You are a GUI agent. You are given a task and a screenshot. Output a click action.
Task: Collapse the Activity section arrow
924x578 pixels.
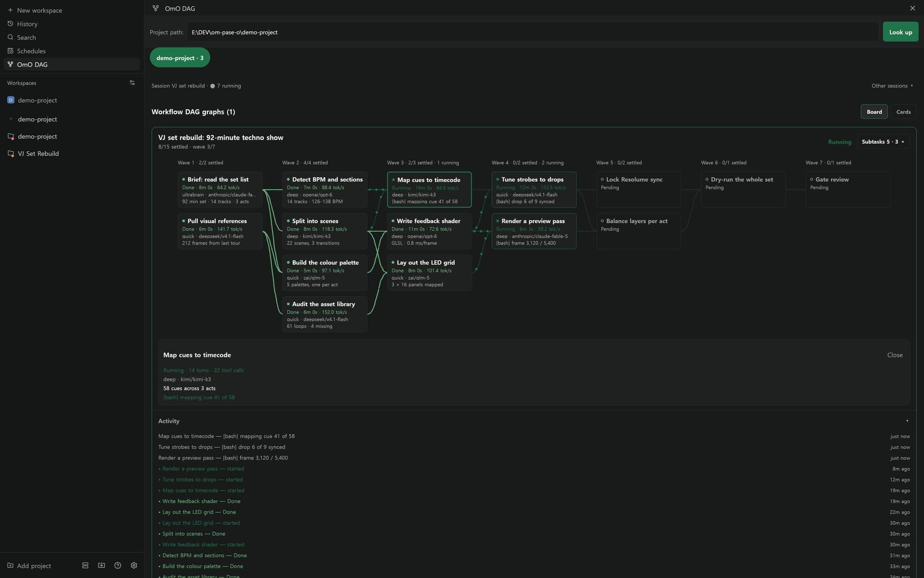[907, 421]
